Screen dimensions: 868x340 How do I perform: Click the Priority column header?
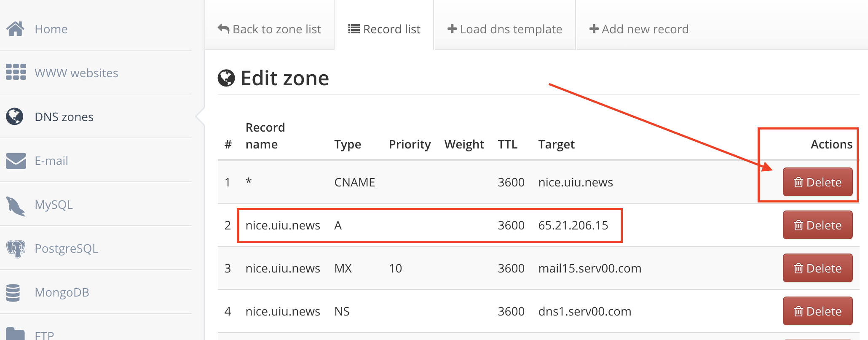[x=410, y=145]
